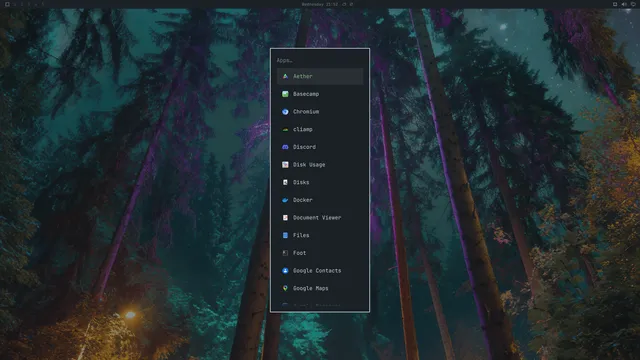Image resolution: width=640 pixels, height=360 pixels.
Task: Open Document Viewer entry
Action: (320, 218)
